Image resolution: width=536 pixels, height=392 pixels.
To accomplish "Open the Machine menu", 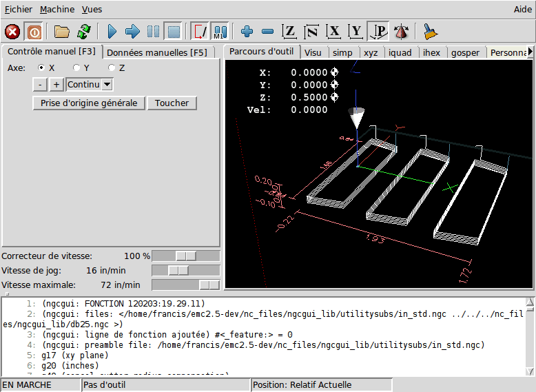I will [57, 10].
